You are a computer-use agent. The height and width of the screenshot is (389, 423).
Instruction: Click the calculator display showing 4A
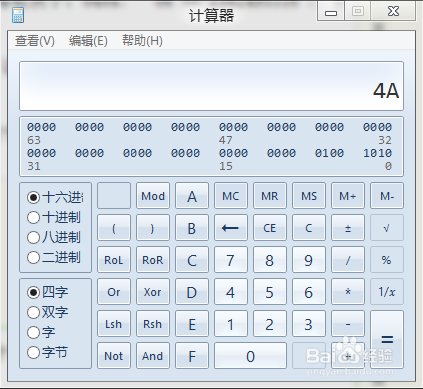211,86
